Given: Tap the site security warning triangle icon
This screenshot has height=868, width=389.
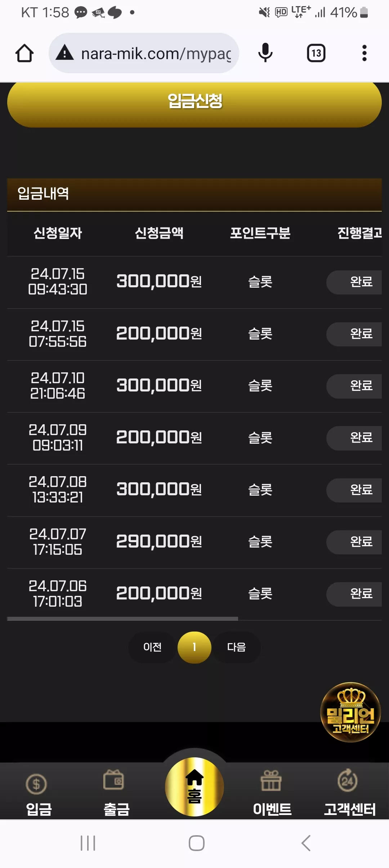Looking at the screenshot, I should tap(65, 53).
